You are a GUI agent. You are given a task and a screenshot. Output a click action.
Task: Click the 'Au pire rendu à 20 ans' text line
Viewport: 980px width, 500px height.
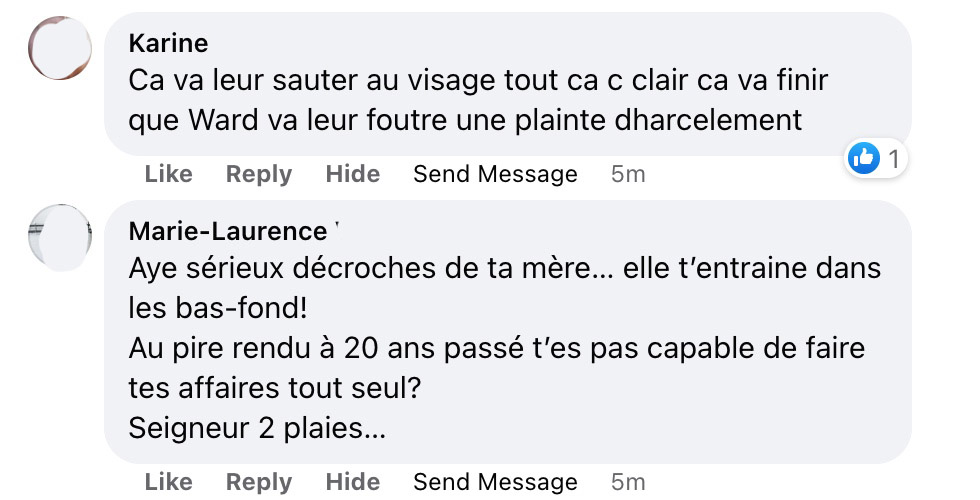coord(496,349)
